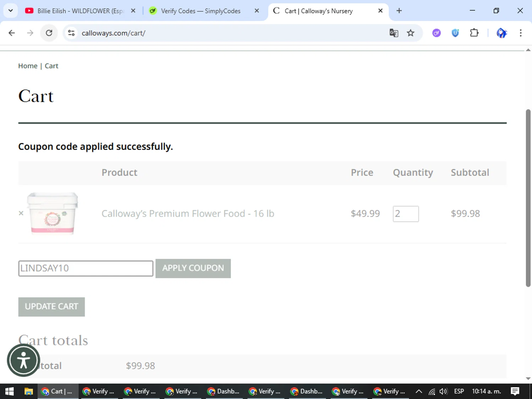The height and width of the screenshot is (399, 532).
Task: Open the volume speaker tray icon
Action: tap(443, 392)
